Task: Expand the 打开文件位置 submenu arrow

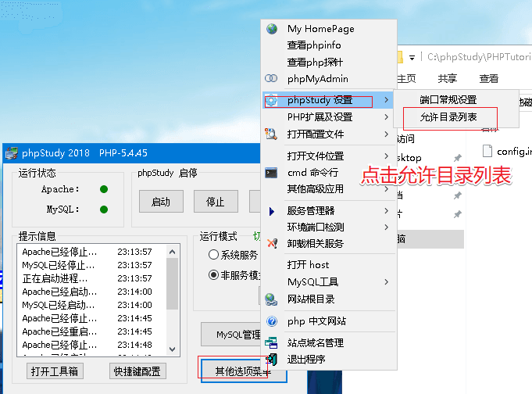Action: [x=387, y=156]
